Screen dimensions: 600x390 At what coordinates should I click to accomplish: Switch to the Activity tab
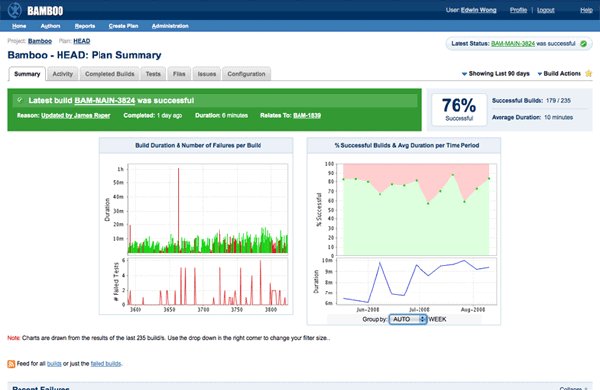63,74
